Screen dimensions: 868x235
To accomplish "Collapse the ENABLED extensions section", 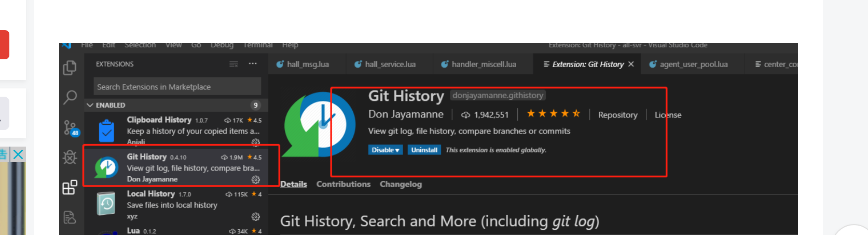I will click(90, 105).
